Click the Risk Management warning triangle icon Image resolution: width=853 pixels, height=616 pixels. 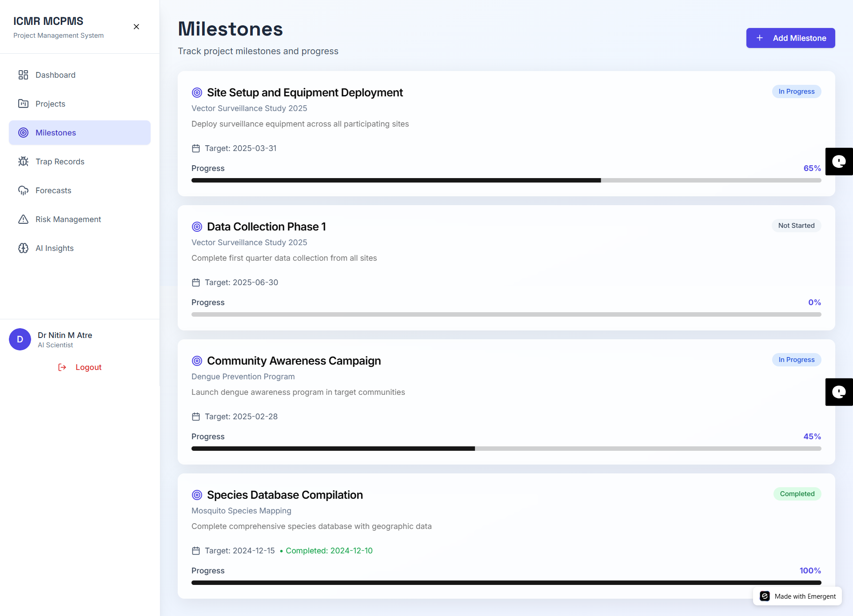click(x=23, y=219)
